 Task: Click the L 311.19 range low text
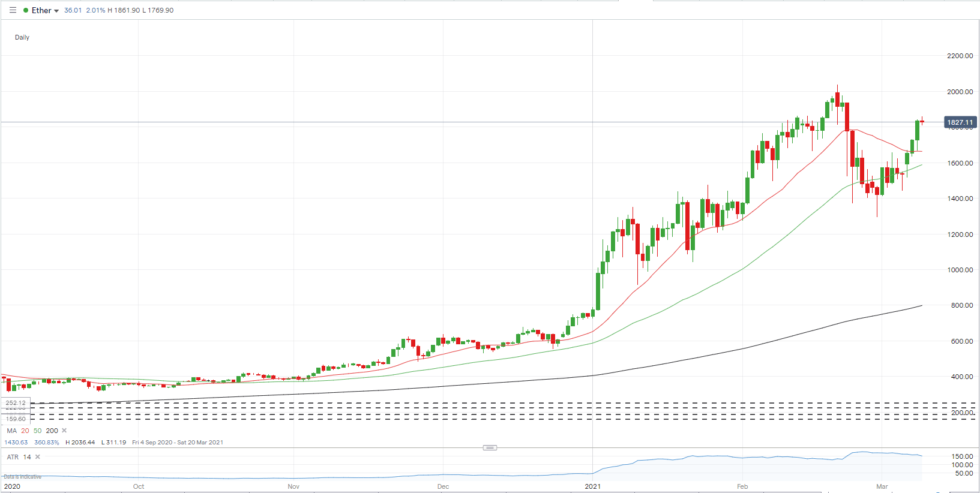coord(114,443)
